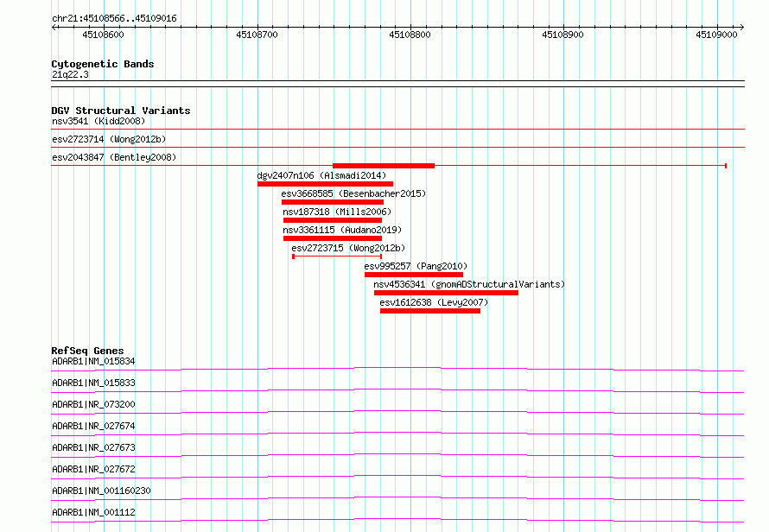Click ruler position 45108600
Viewport: 769px width, 532px height.
[x=103, y=35]
